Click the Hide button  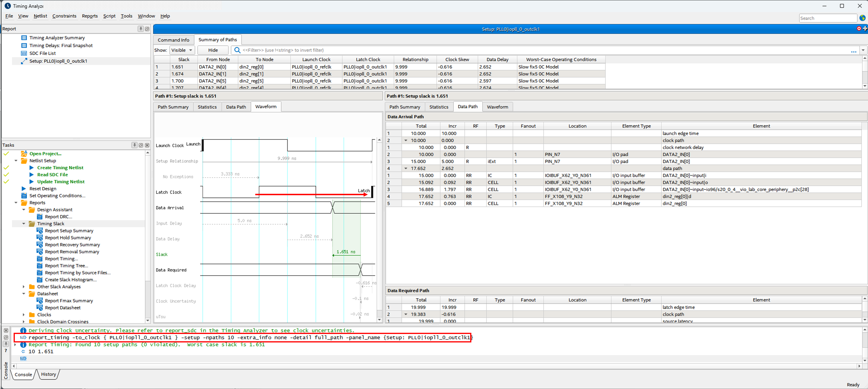[213, 50]
